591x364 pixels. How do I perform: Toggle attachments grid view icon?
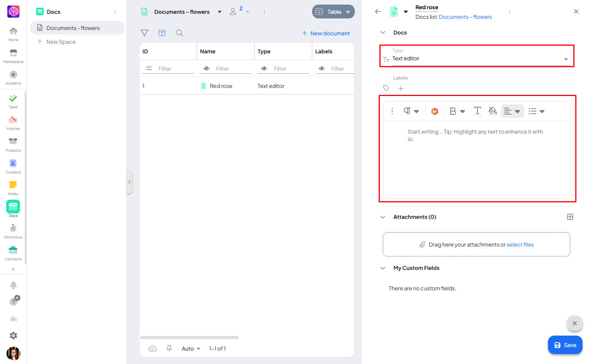[570, 217]
